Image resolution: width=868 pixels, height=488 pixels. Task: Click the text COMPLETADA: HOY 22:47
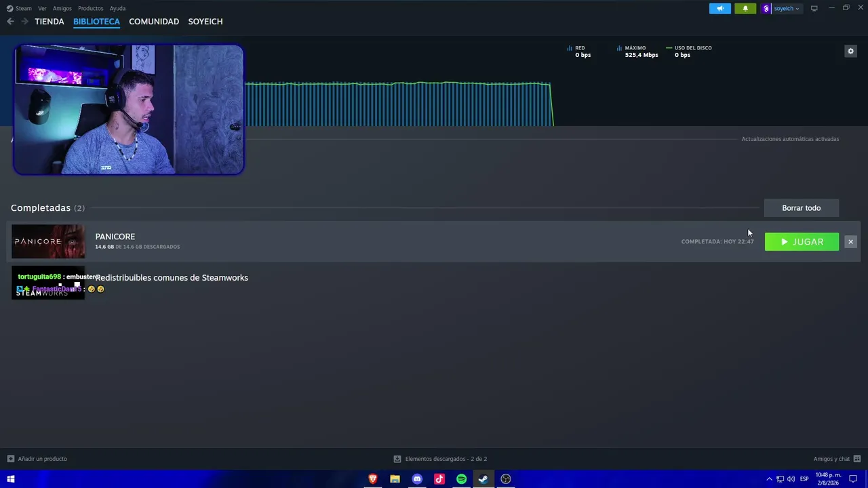tap(717, 242)
